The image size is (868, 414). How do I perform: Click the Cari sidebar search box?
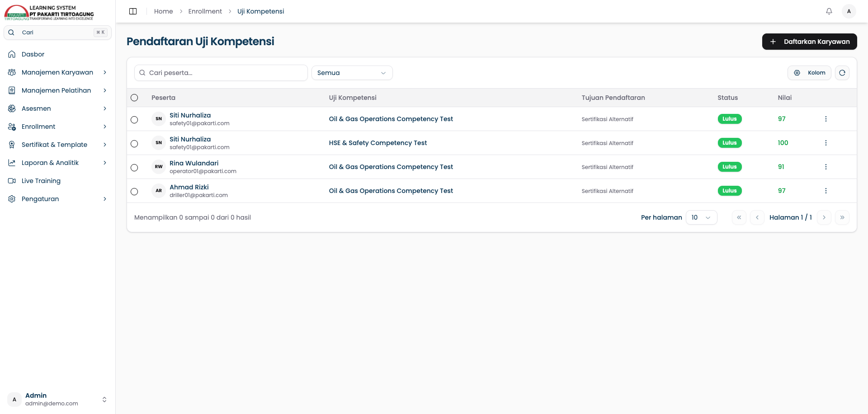tap(58, 33)
